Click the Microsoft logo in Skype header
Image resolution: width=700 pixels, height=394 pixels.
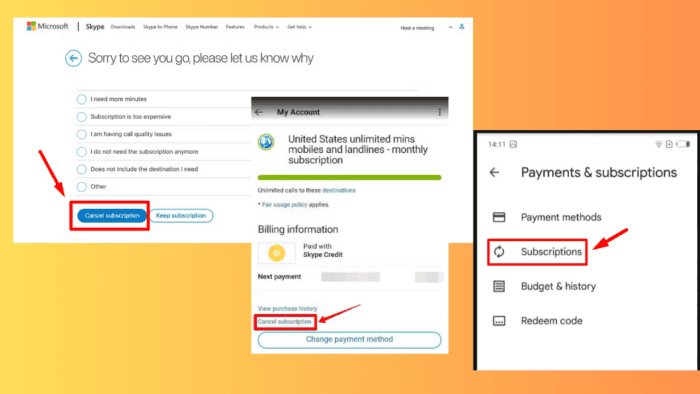(47, 26)
